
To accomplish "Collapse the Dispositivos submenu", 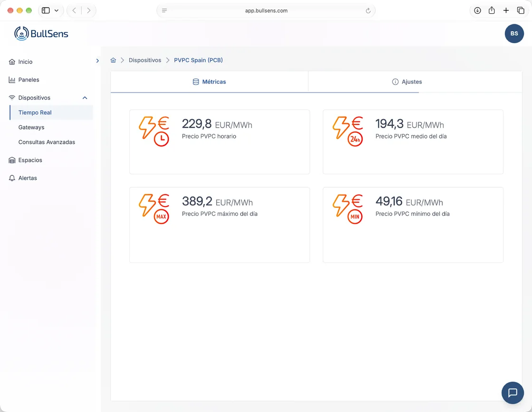I will [x=85, y=98].
